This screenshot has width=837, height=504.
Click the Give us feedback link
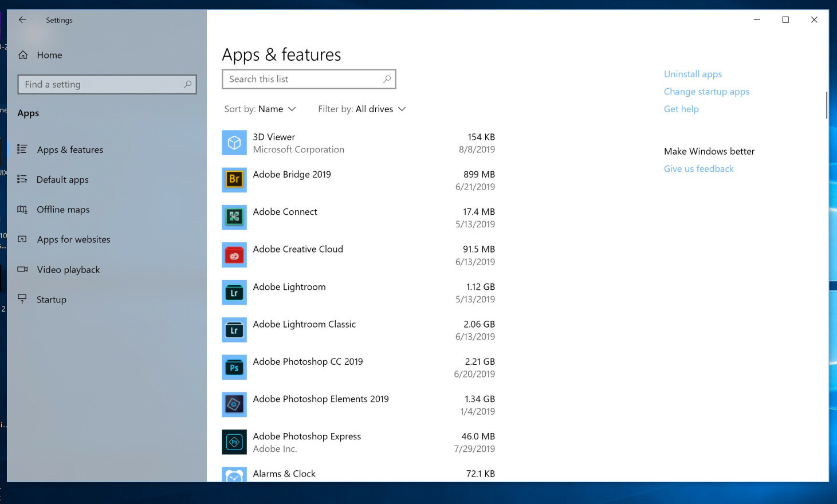pyautogui.click(x=698, y=169)
